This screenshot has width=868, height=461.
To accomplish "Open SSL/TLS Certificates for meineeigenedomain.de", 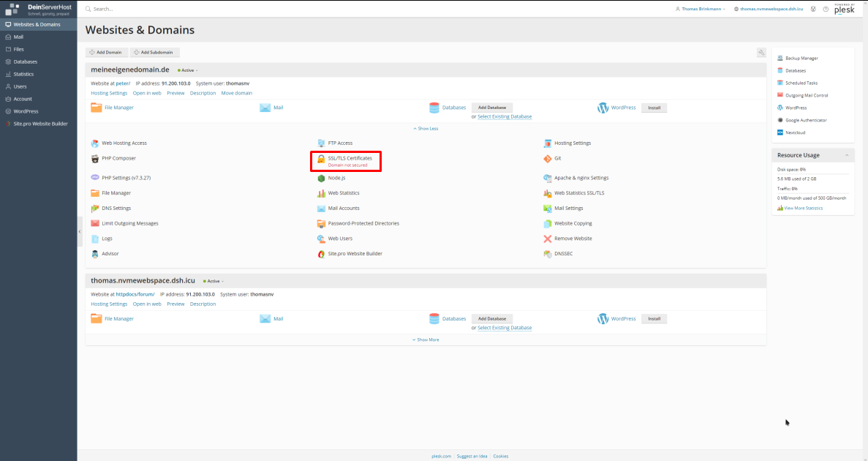I will (x=350, y=158).
